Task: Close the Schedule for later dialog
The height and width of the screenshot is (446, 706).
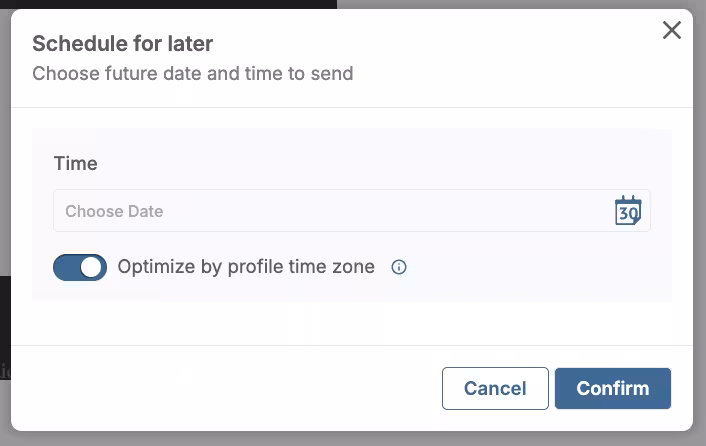Action: click(x=672, y=30)
